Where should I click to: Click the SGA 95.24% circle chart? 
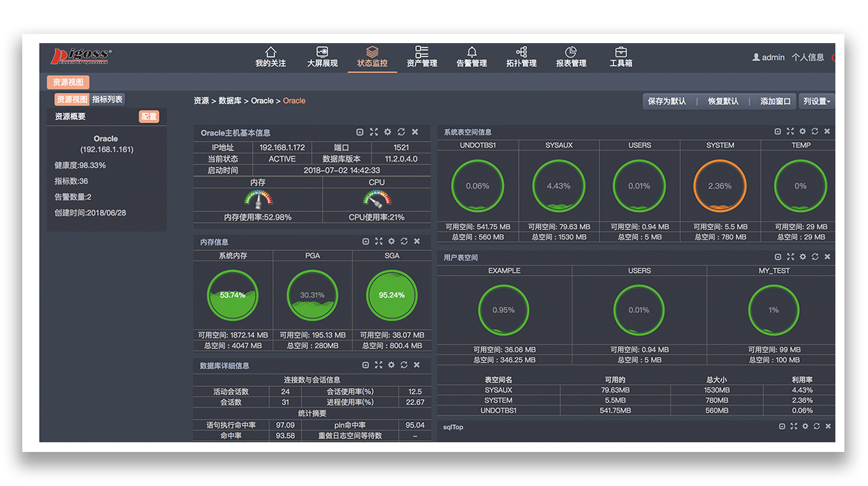point(392,295)
